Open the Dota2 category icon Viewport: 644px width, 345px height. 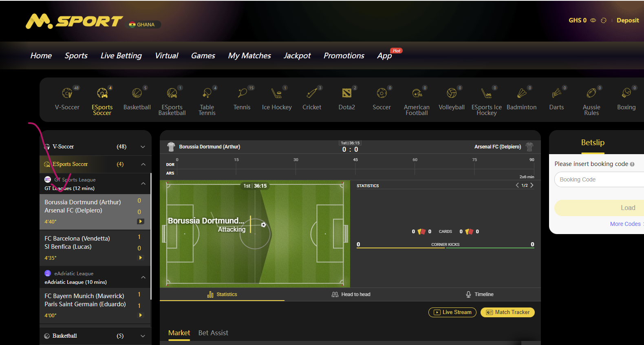coord(347,93)
